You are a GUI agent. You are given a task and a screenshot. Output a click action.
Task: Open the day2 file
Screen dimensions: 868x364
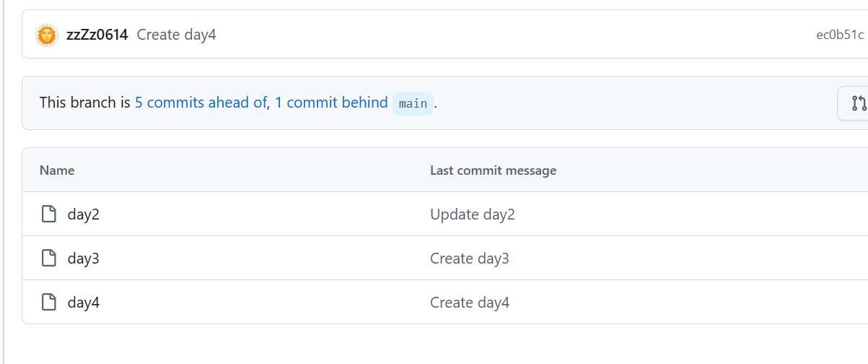(x=83, y=214)
